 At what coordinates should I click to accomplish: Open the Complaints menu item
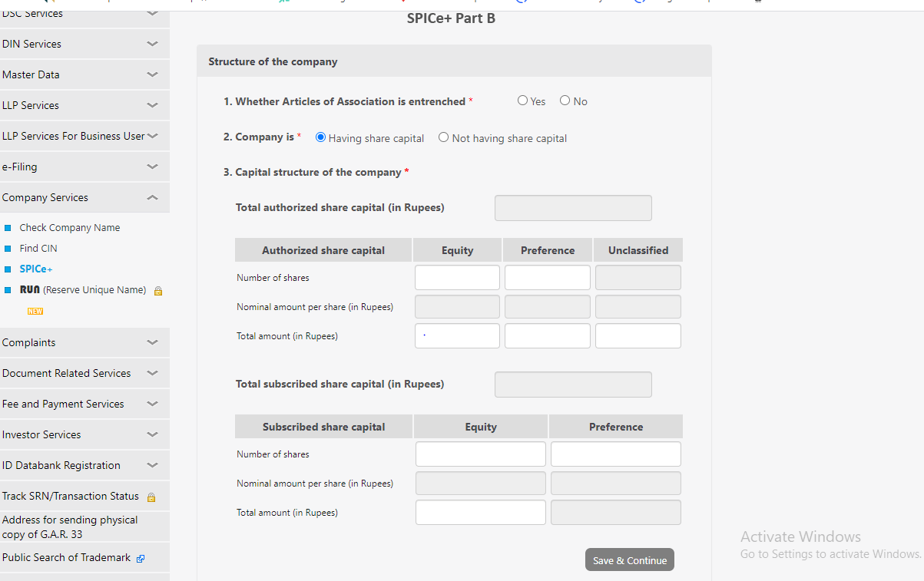29,342
